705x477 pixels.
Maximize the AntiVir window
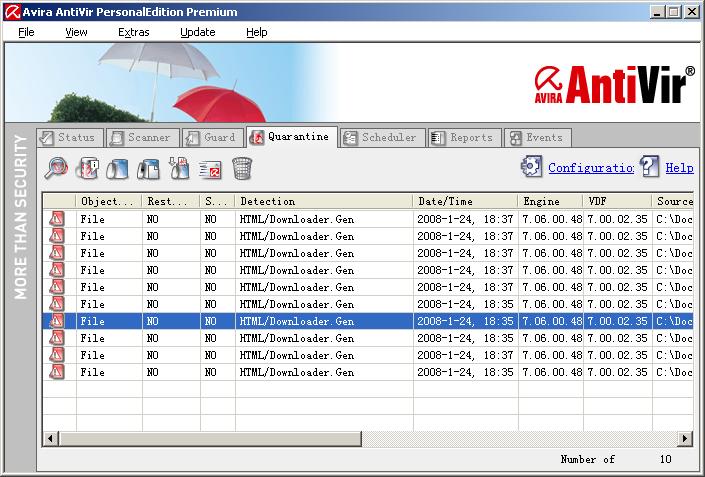click(x=674, y=12)
